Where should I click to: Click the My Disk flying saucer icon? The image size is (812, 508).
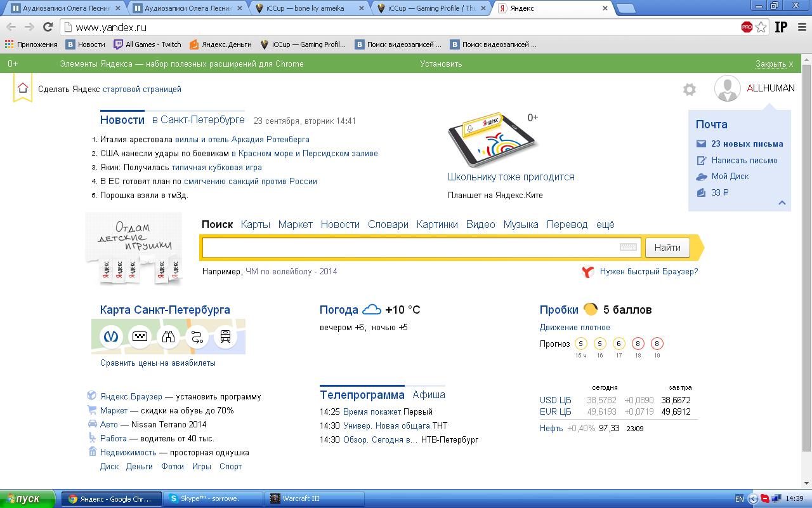[x=701, y=177]
